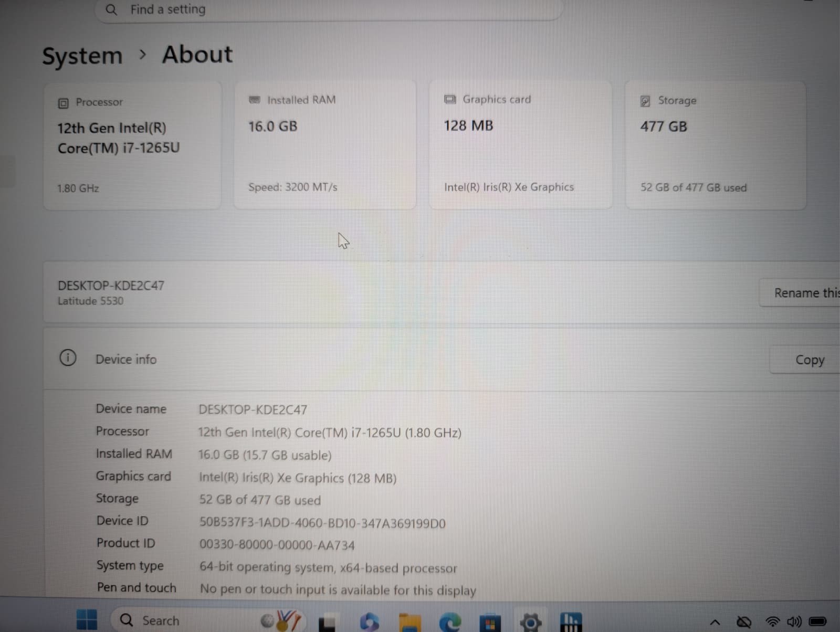Viewport: 840px width, 632px height.
Task: Click the crossed-out cloud sync tray icon
Action: click(x=744, y=622)
